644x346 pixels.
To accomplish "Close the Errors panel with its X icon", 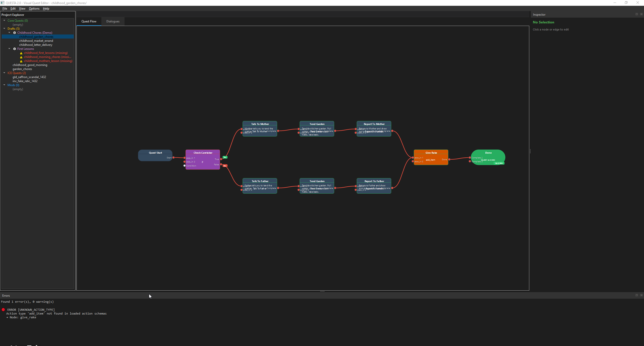I will click(641, 295).
